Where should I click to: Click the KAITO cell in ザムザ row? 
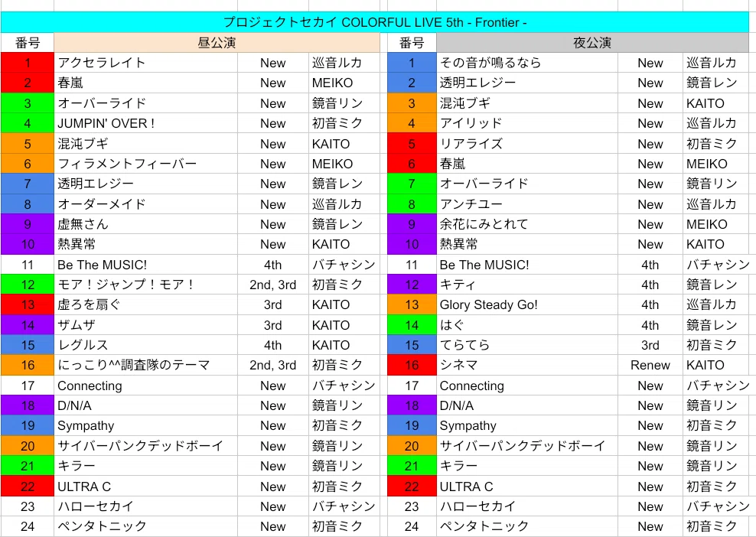(344, 325)
